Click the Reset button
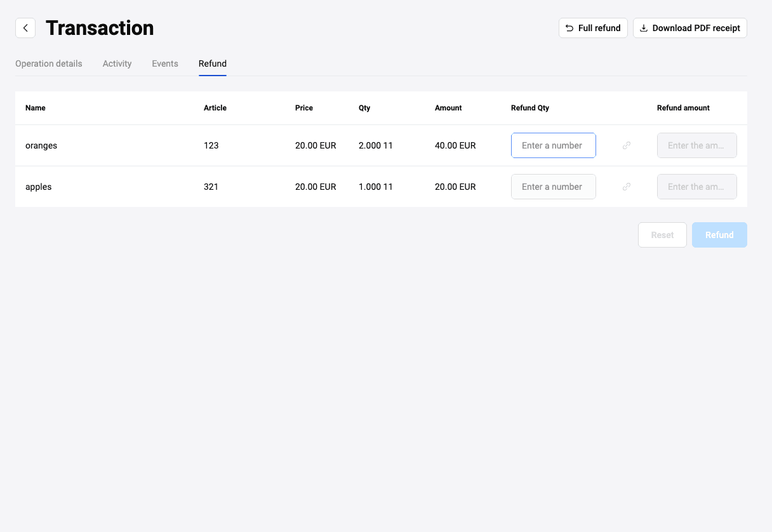The height and width of the screenshot is (532, 772). 662,235
